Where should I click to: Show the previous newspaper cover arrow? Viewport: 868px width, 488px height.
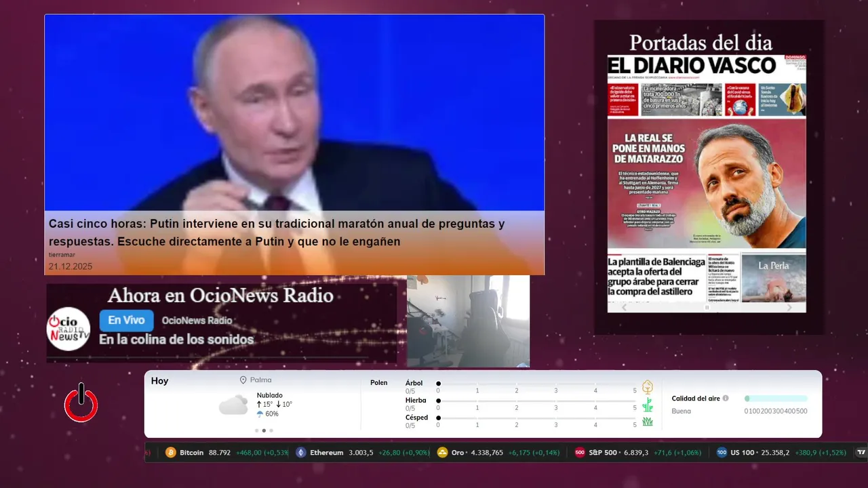click(625, 307)
